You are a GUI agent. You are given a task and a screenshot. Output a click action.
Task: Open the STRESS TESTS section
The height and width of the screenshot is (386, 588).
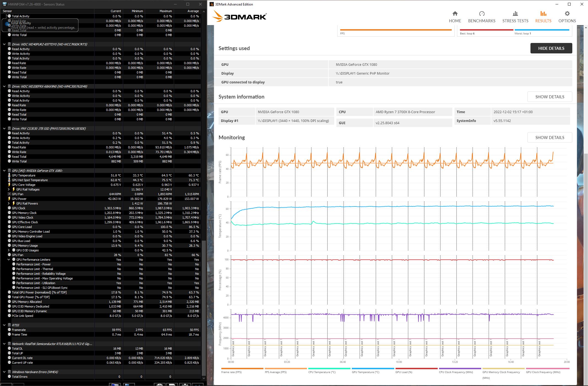coord(515,17)
